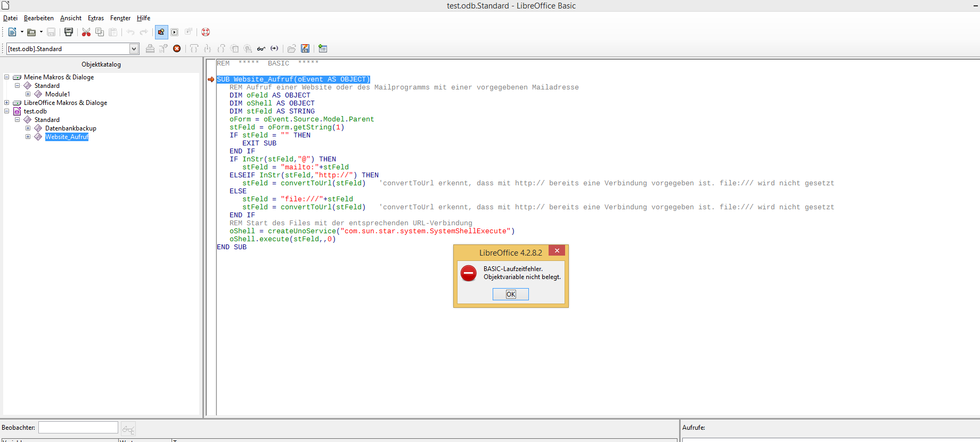Close the LibreOffice 4.2.8.2 error dialog
Screen dimensions: 980x442
pyautogui.click(x=557, y=250)
